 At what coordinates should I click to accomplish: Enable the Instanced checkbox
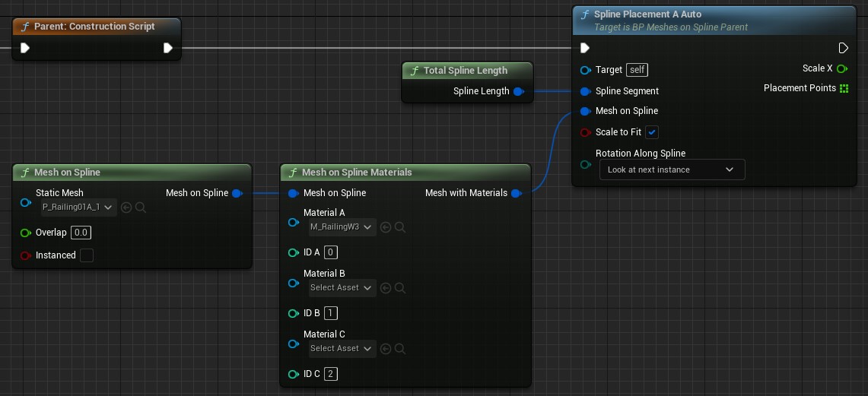coord(87,255)
